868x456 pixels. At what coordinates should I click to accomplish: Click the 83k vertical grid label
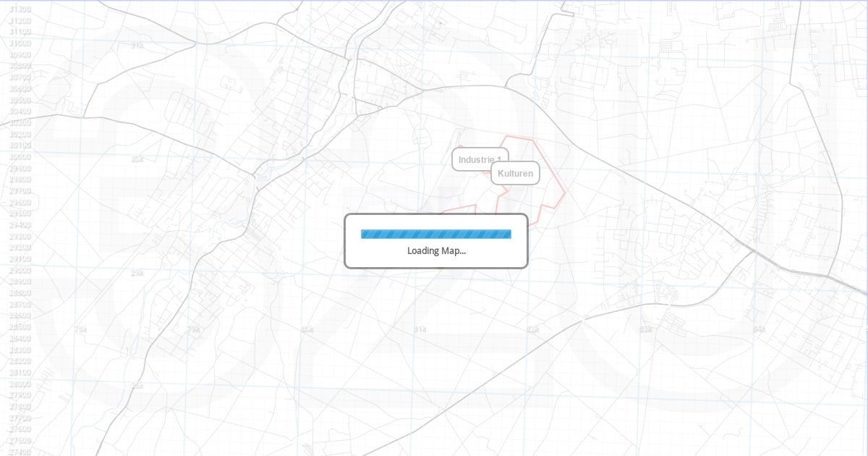click(x=645, y=329)
